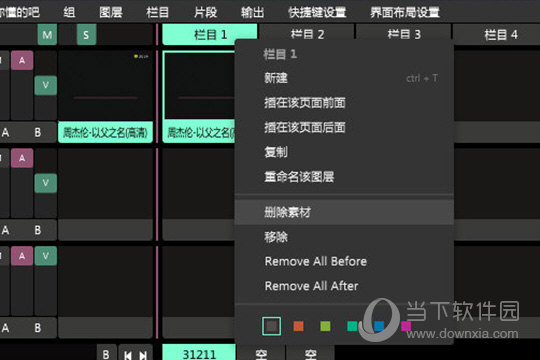
Task: Click the A label on third layer
Action: [x=6, y=328]
